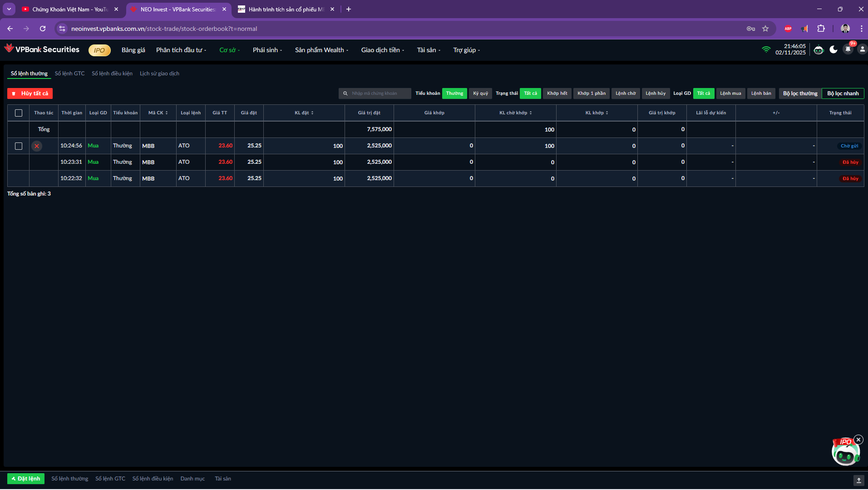This screenshot has width=868, height=490.
Task: Bookmark this page with the star icon
Action: click(765, 29)
